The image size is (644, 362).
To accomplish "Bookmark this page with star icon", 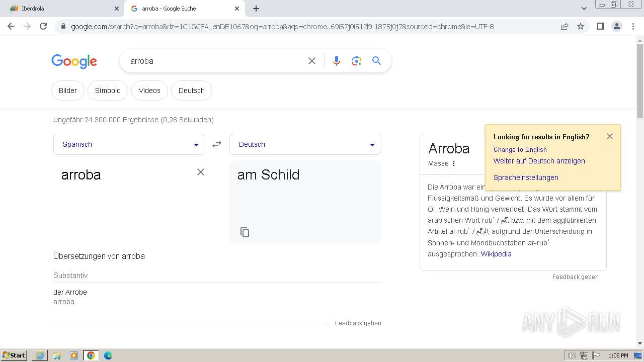I will [x=581, y=26].
